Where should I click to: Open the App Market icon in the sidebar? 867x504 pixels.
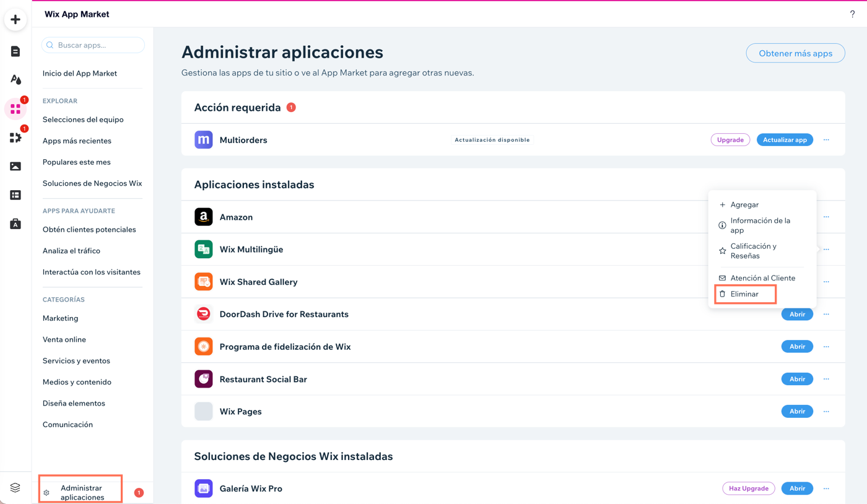click(15, 108)
